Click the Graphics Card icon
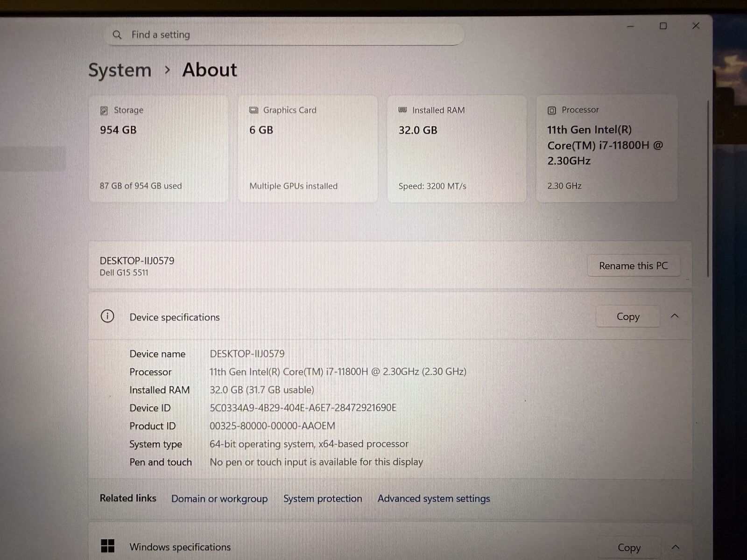This screenshot has width=747, height=560. click(254, 110)
